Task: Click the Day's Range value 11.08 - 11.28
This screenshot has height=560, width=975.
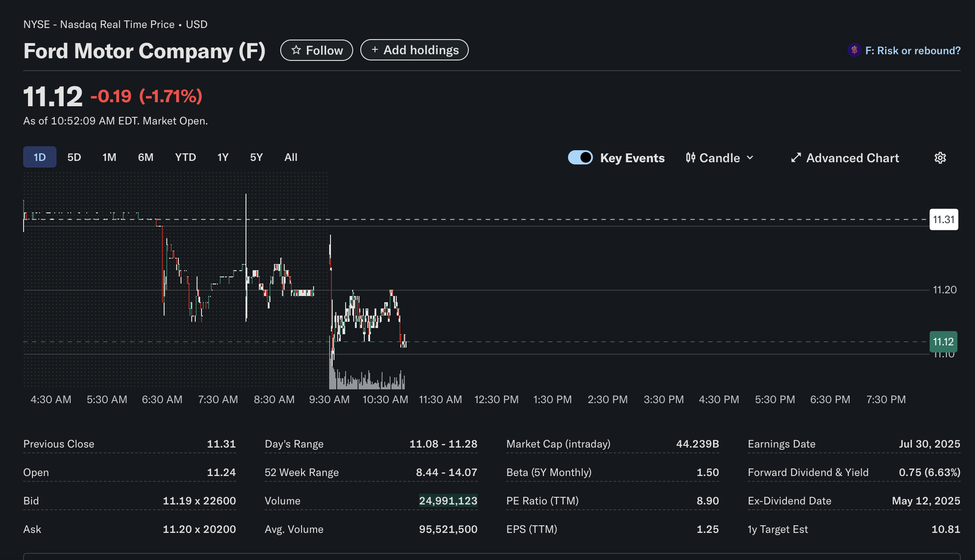Action: pos(443,444)
